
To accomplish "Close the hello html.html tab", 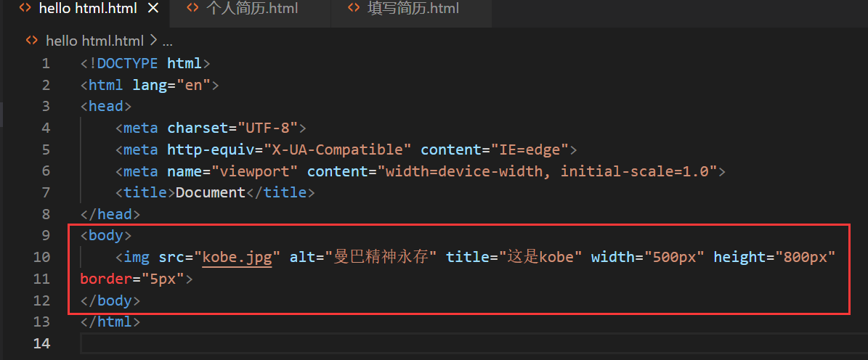I will pyautogui.click(x=154, y=9).
